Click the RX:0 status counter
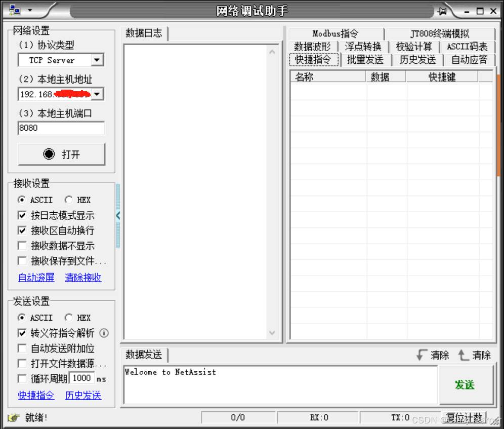The width and height of the screenshot is (504, 429). point(318,417)
